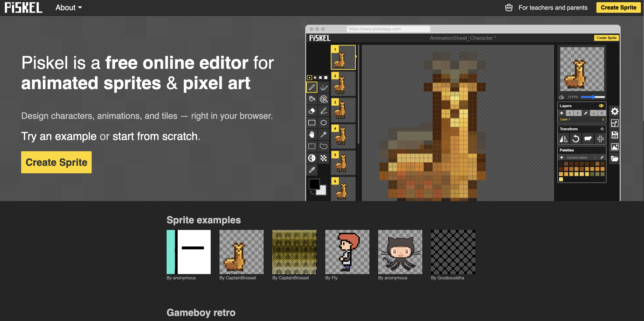Click the black primary color swatch
Screen dimensions: 644x321
[314, 184]
